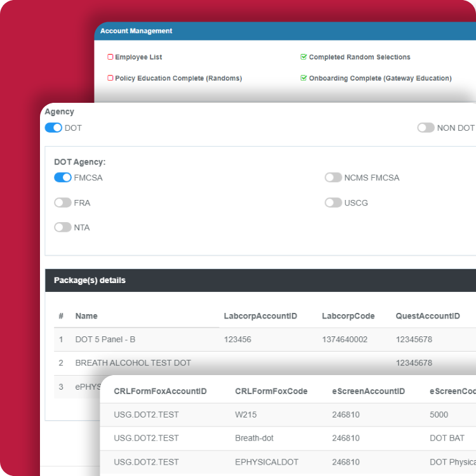This screenshot has height=476, width=476.
Task: Click the W215 code cell
Action: click(x=246, y=414)
